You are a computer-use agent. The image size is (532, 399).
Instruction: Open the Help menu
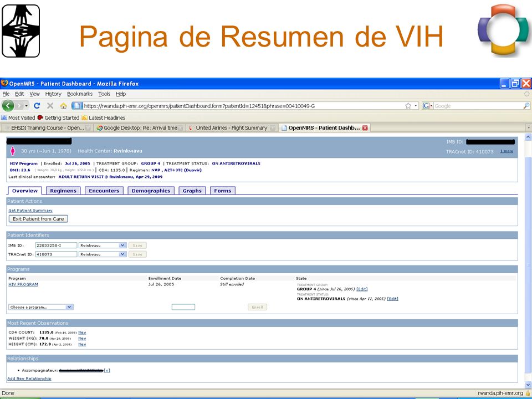pos(121,94)
